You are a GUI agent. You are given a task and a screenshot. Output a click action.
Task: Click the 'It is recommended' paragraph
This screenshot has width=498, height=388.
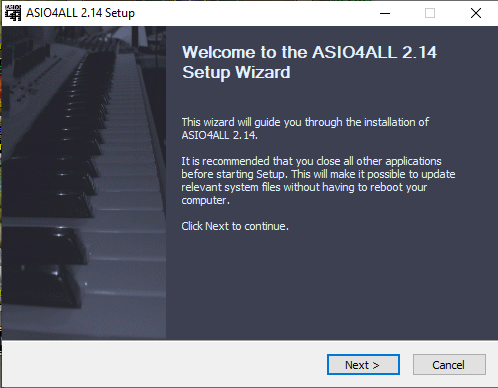point(318,181)
